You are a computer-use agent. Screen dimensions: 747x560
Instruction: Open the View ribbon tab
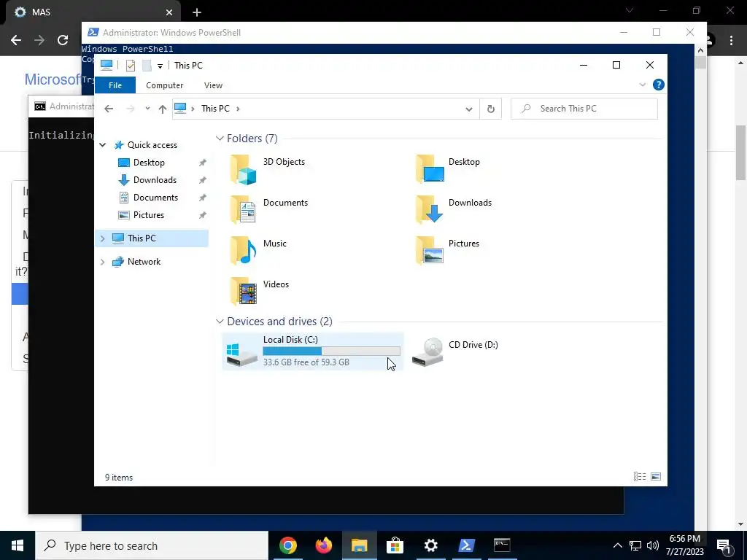[x=213, y=85]
